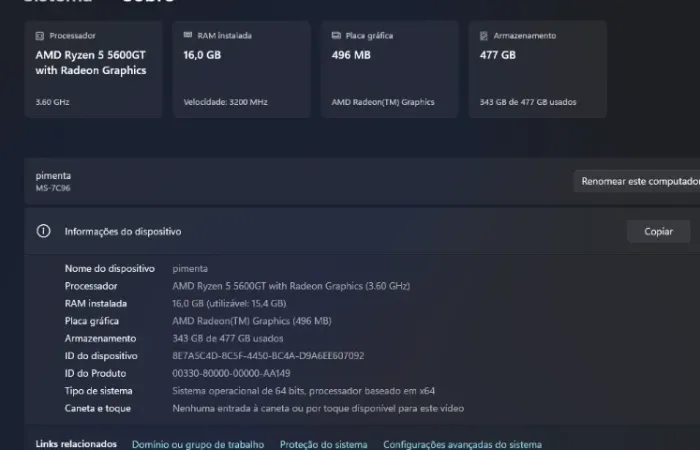Click the processor chip icon in Processador card

pyautogui.click(x=40, y=36)
